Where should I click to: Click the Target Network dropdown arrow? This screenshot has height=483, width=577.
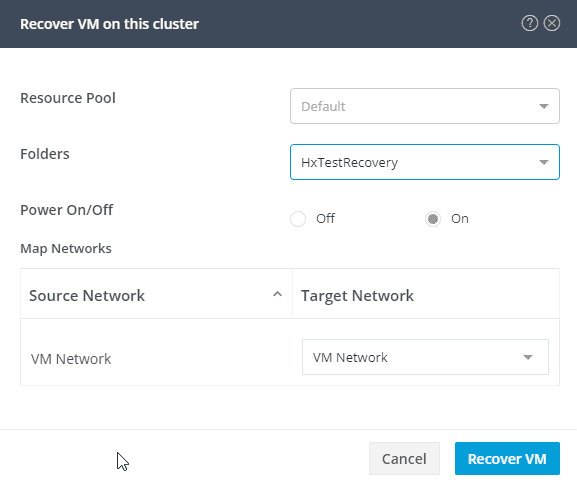(x=528, y=357)
